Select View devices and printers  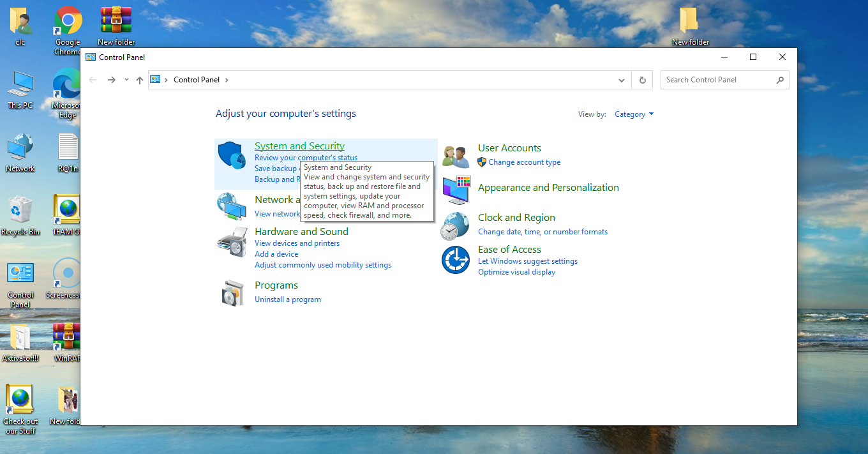tap(297, 243)
